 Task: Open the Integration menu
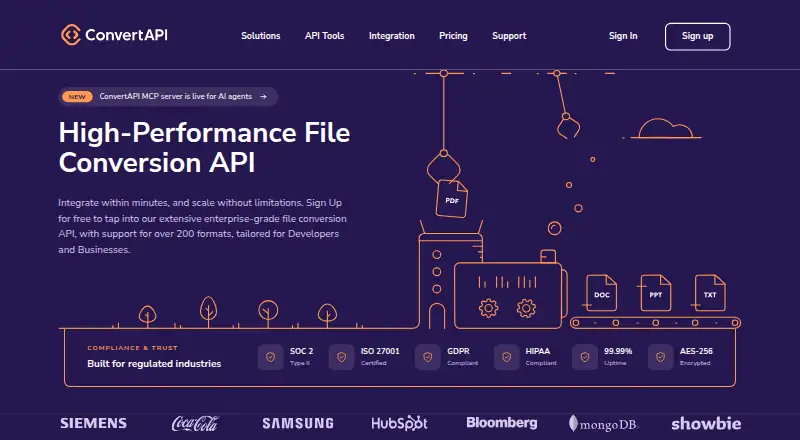392,36
